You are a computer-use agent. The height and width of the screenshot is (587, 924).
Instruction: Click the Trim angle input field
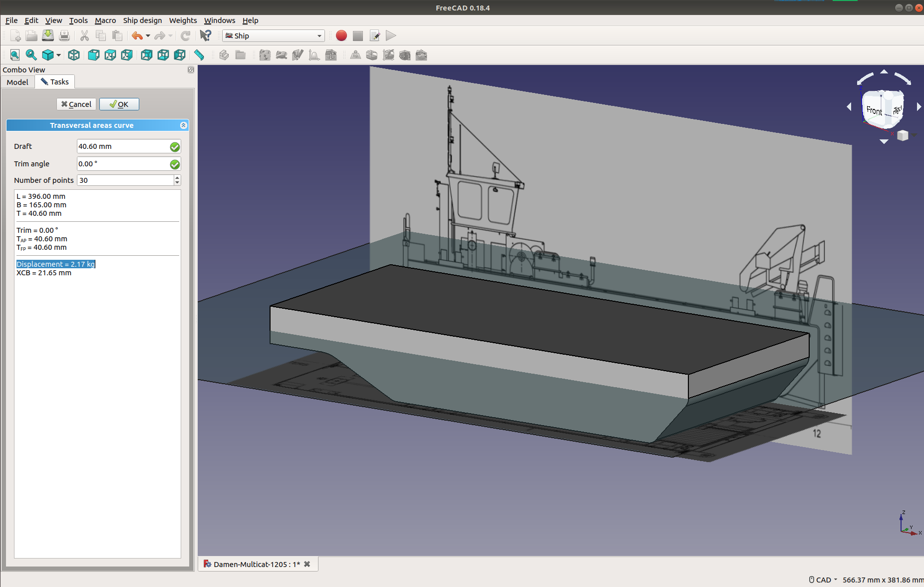pos(129,164)
